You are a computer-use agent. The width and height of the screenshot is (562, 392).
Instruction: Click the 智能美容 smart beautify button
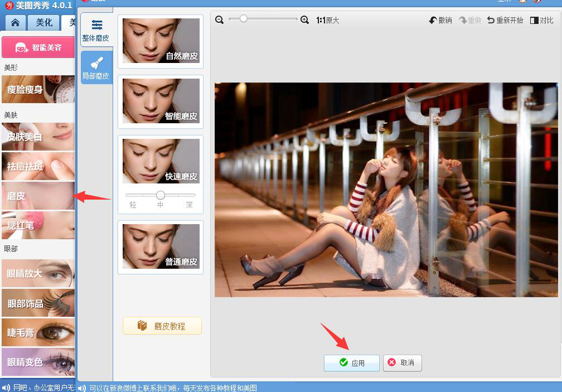pyautogui.click(x=38, y=47)
